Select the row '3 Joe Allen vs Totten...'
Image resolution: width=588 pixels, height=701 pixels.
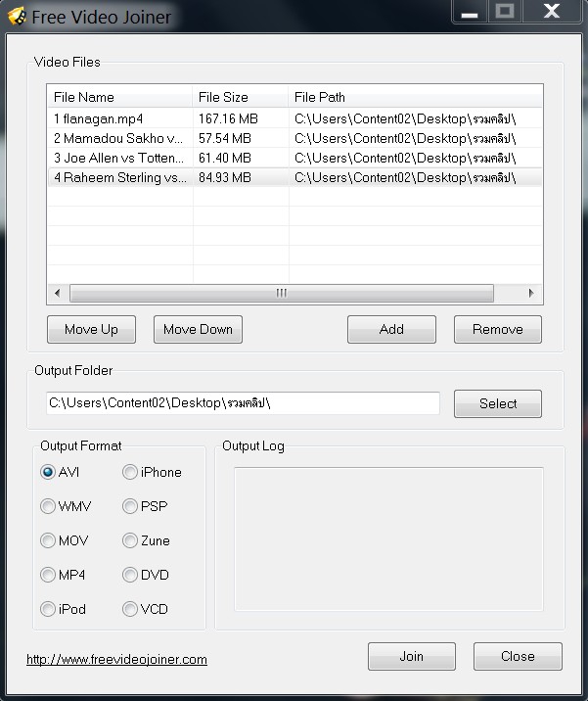(x=294, y=159)
